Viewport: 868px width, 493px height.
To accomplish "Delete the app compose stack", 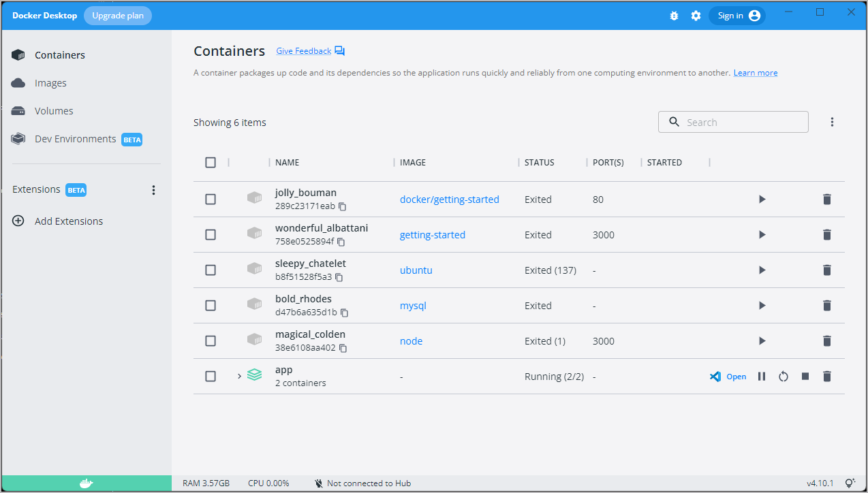I will coord(827,377).
